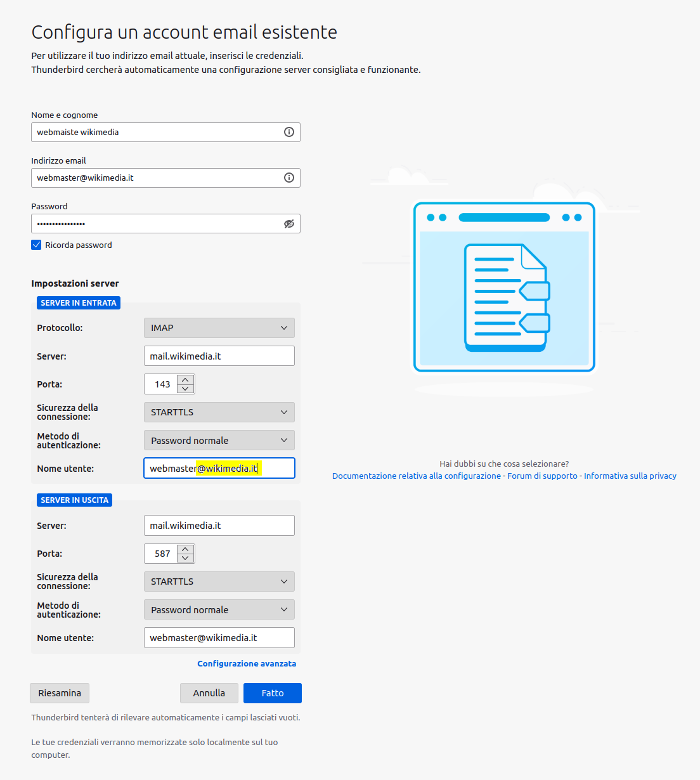Click info icon in Indirizzo email field
Screen dimensions: 700x780
point(289,178)
